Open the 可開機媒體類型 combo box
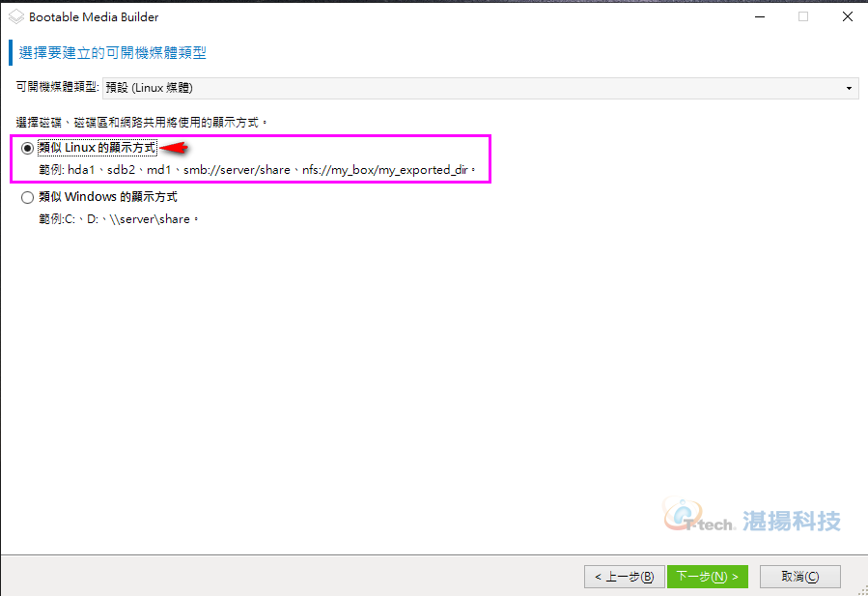Image resolution: width=868 pixels, height=596 pixels. pos(480,88)
